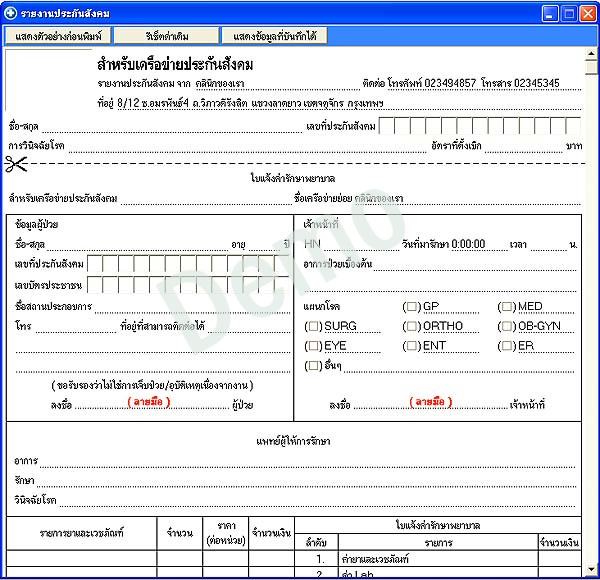Tick the ORTHO department checkbox
Viewport: 600px width, 580px height.
412,326
